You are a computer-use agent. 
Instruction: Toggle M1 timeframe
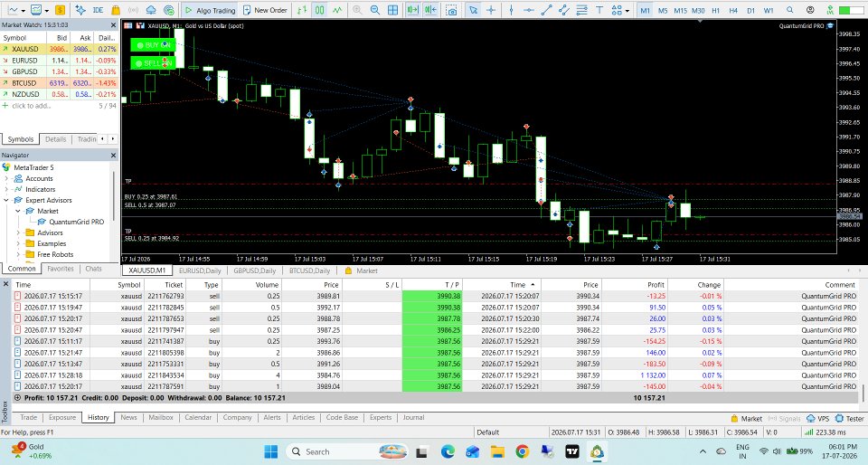(x=645, y=10)
